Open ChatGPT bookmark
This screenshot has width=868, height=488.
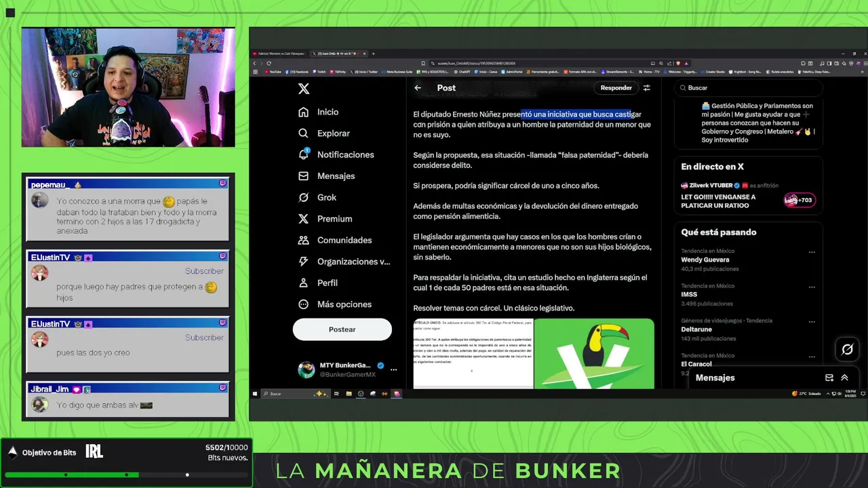coord(462,71)
